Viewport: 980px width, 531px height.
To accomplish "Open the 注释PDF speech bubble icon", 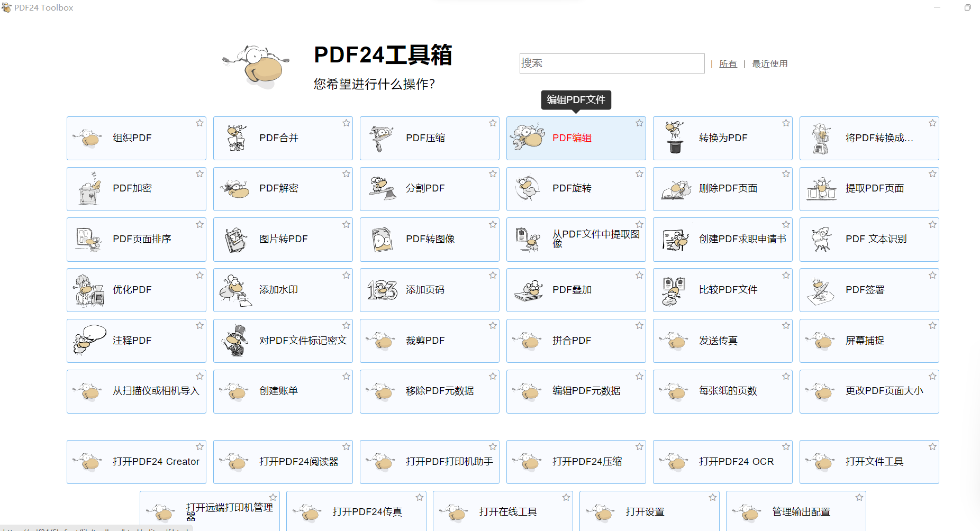I will point(89,340).
